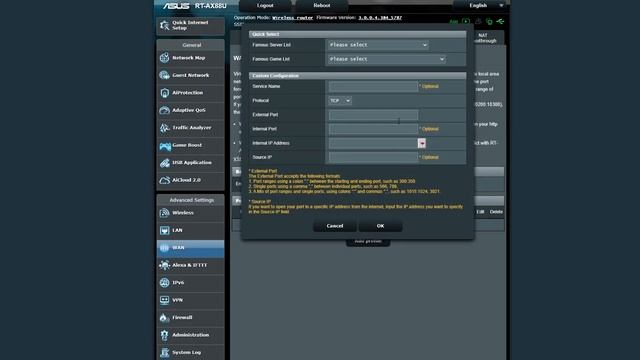Click the Logout button
The width and height of the screenshot is (640, 360).
(265, 5)
